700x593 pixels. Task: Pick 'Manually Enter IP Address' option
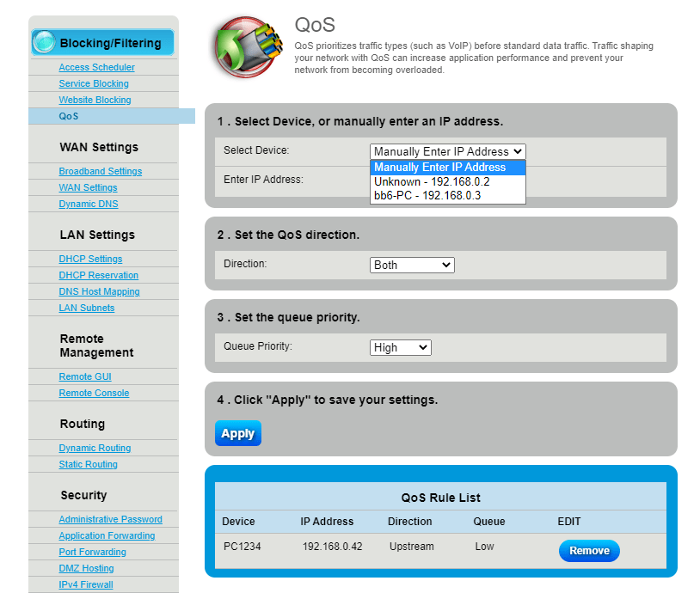coord(440,168)
